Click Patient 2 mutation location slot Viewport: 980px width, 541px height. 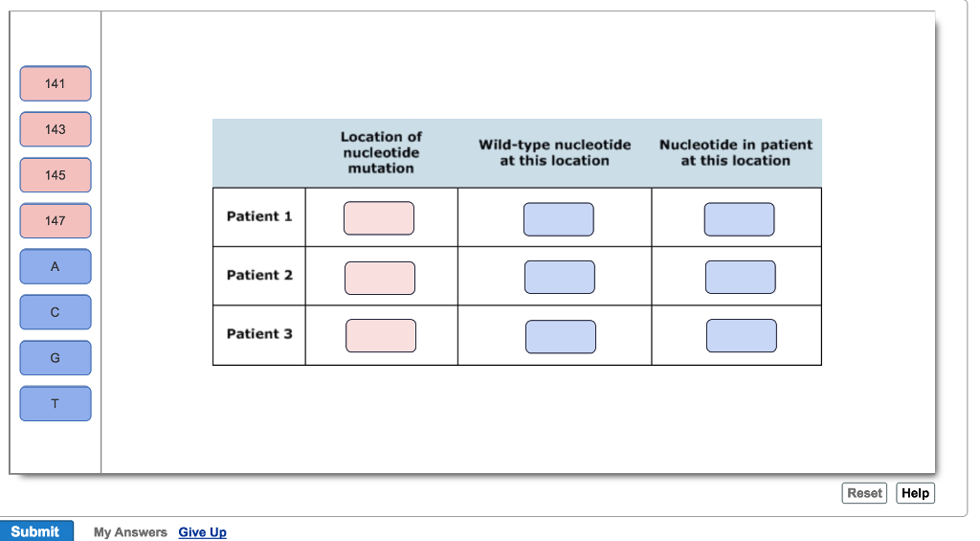(x=380, y=278)
